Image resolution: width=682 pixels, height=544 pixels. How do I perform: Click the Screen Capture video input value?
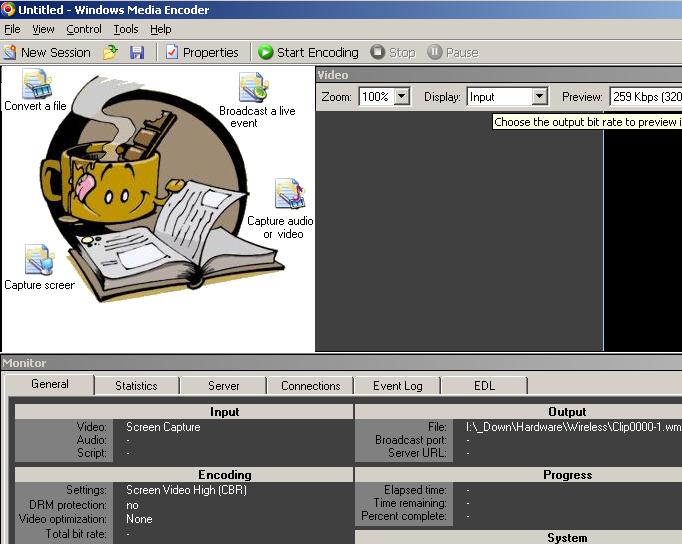(163, 427)
